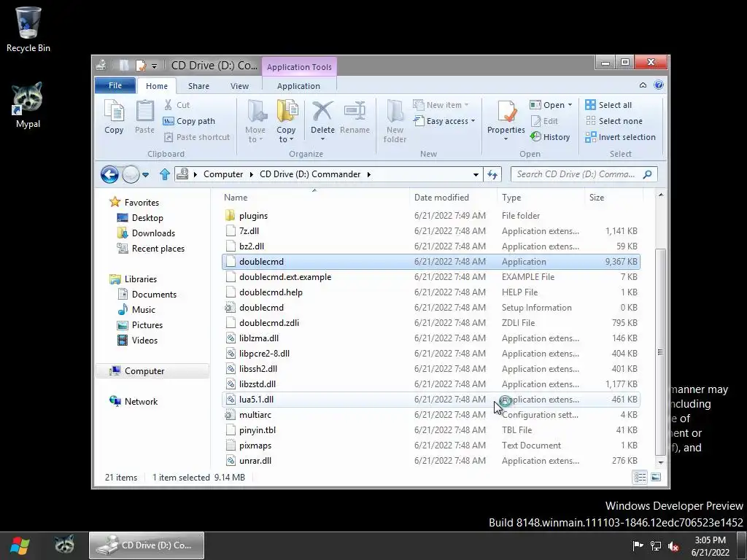
Task: Click the Edit button in Open group
Action: pyautogui.click(x=544, y=121)
